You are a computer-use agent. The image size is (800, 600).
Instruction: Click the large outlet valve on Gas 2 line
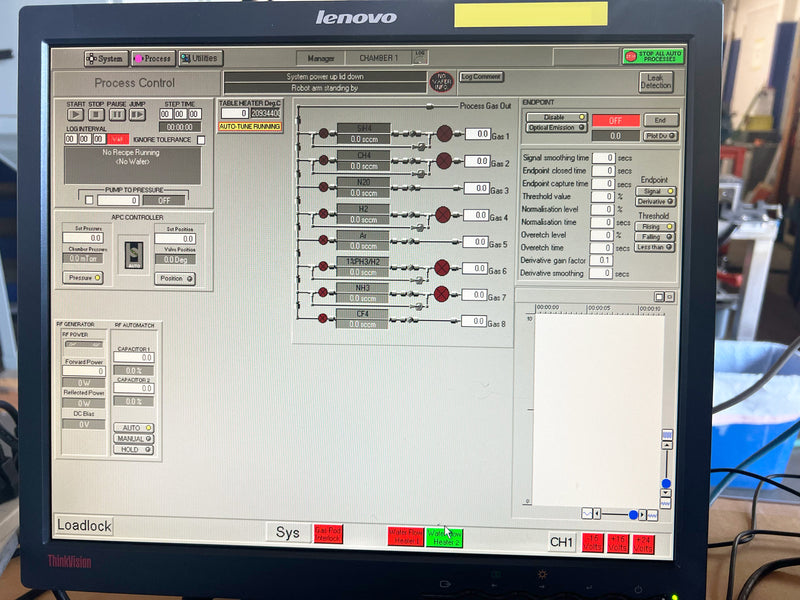[x=444, y=161]
